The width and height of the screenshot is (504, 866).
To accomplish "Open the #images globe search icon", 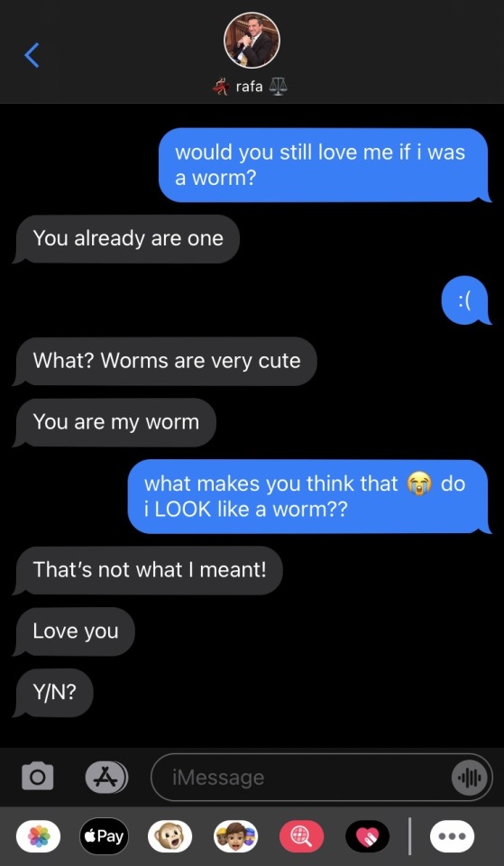I will click(301, 836).
